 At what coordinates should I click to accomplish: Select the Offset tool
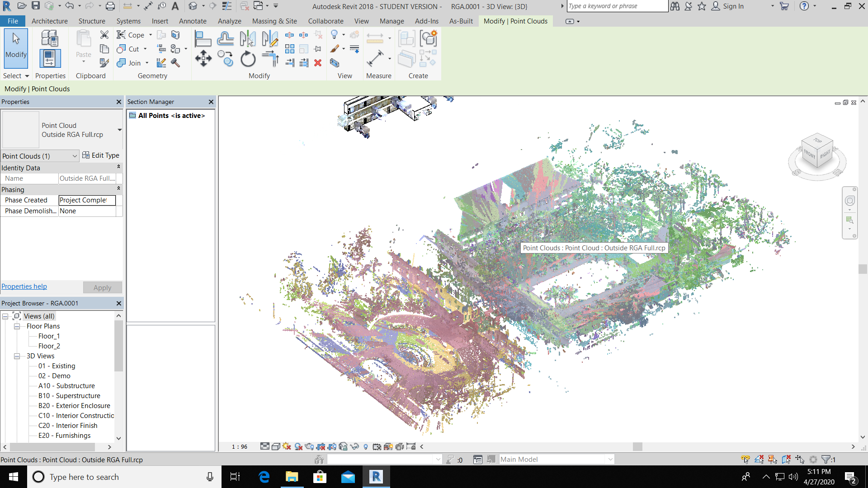coord(225,39)
